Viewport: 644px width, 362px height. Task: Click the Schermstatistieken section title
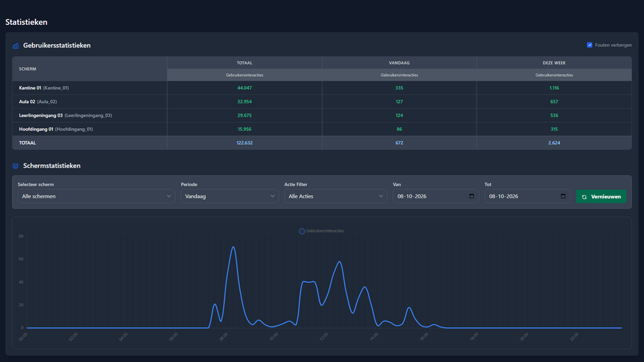point(52,166)
